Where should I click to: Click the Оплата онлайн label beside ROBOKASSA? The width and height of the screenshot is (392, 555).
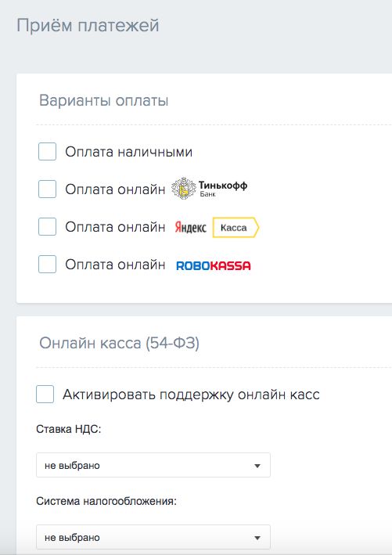point(115,265)
